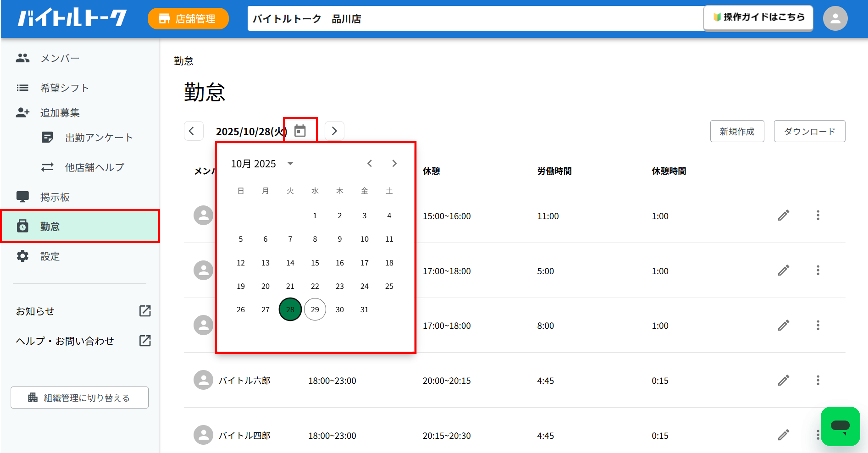Image resolution: width=868 pixels, height=453 pixels.
Task: Click the バイトルトーク logo
Action: 72,18
